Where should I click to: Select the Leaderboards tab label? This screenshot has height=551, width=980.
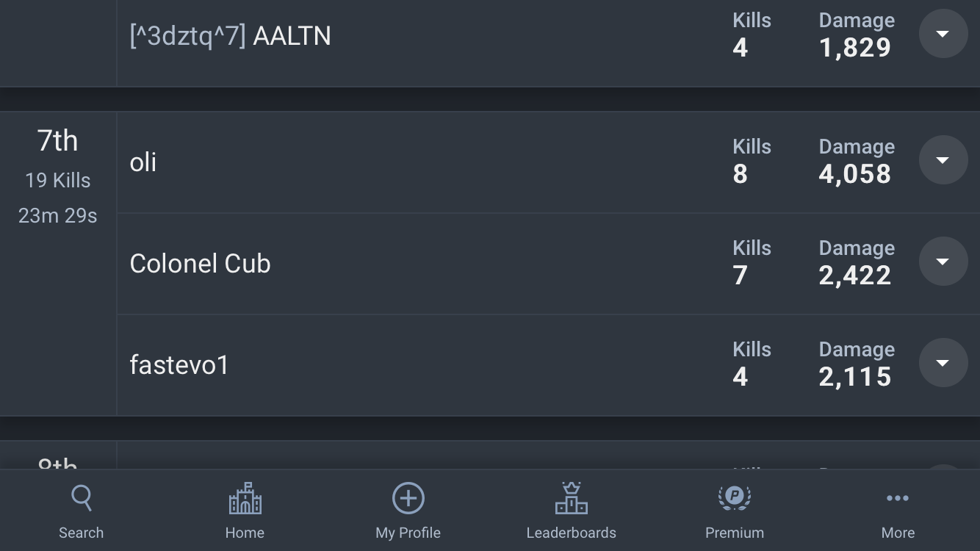click(572, 533)
